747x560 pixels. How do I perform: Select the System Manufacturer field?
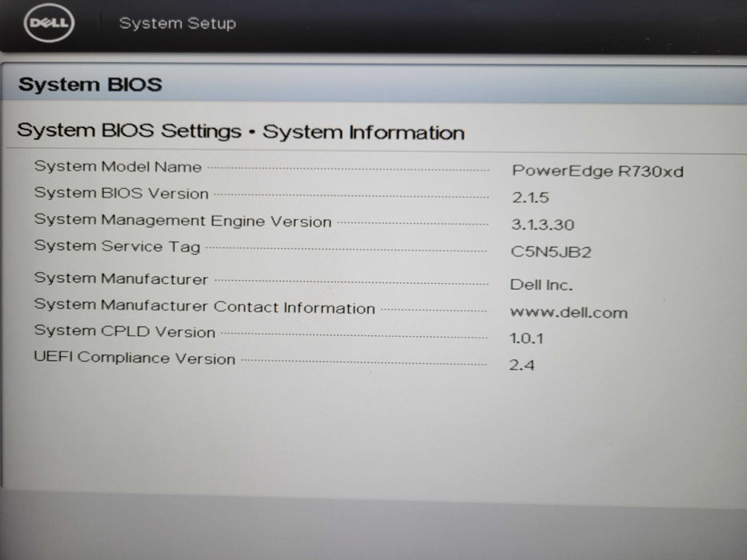pos(120,278)
